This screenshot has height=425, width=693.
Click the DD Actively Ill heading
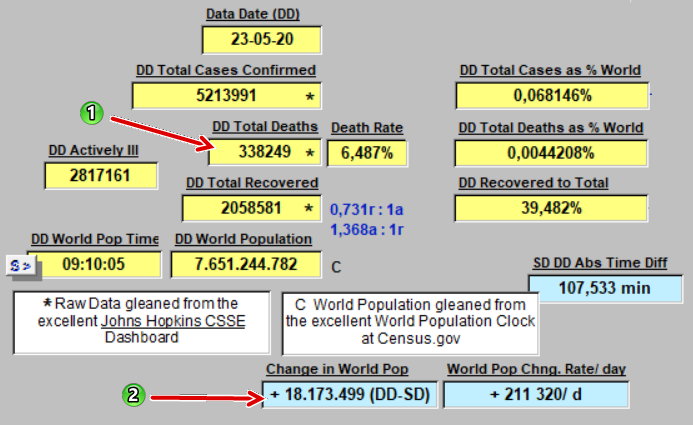[93, 151]
